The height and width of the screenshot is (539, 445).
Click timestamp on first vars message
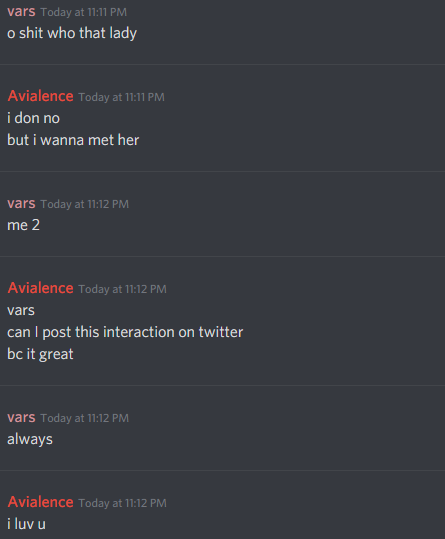pyautogui.click(x=84, y=12)
